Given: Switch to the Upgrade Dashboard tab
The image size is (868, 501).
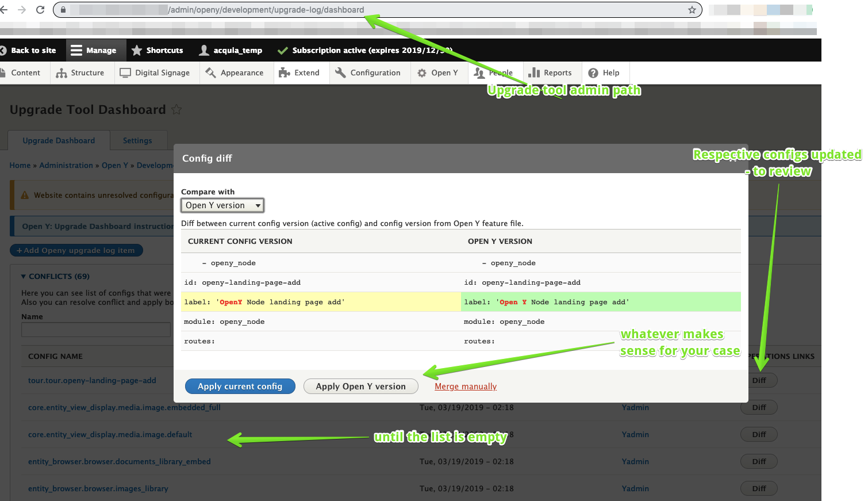Looking at the screenshot, I should (x=59, y=140).
